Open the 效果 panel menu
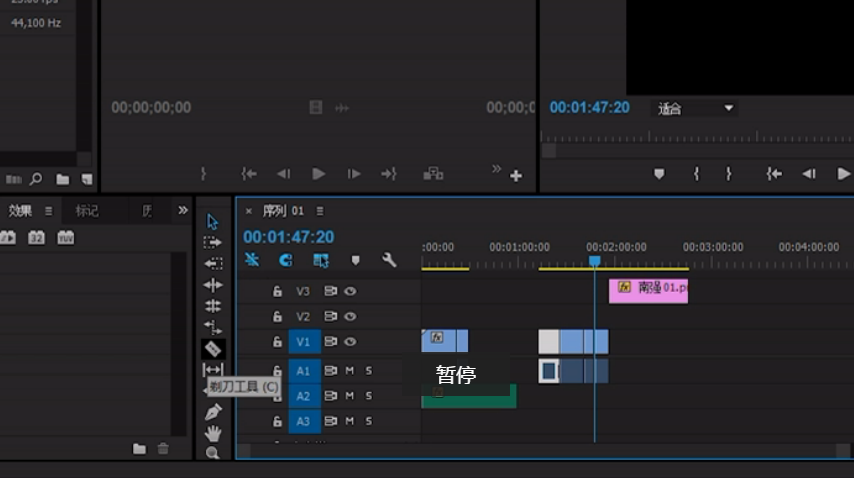854x478 pixels. coord(48,211)
